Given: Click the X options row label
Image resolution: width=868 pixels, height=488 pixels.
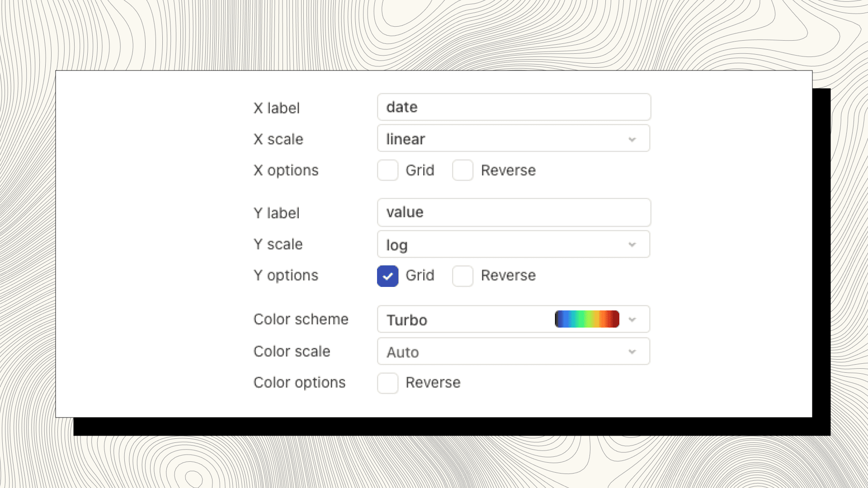Looking at the screenshot, I should click(286, 170).
